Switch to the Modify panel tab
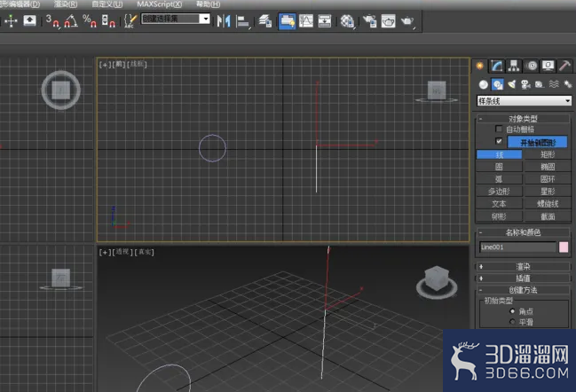 coord(497,66)
